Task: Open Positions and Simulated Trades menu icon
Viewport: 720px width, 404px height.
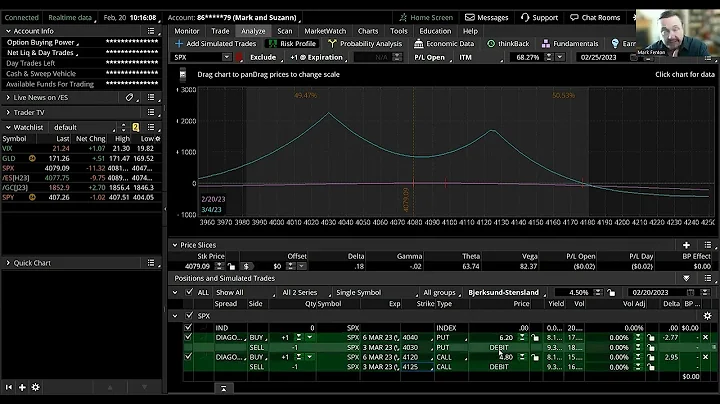Action: pos(708,278)
